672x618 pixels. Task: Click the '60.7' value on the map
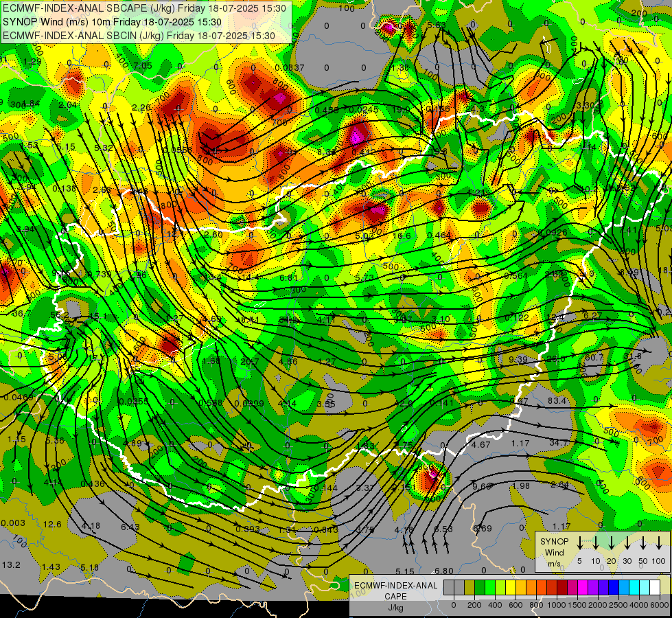point(594,357)
